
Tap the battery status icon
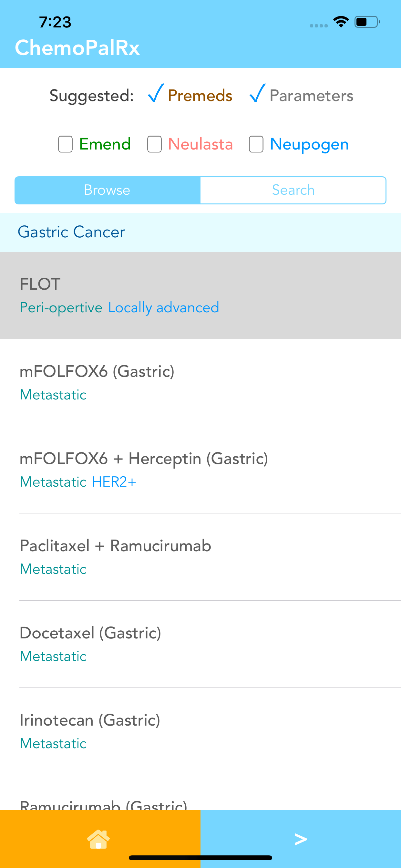(x=367, y=22)
